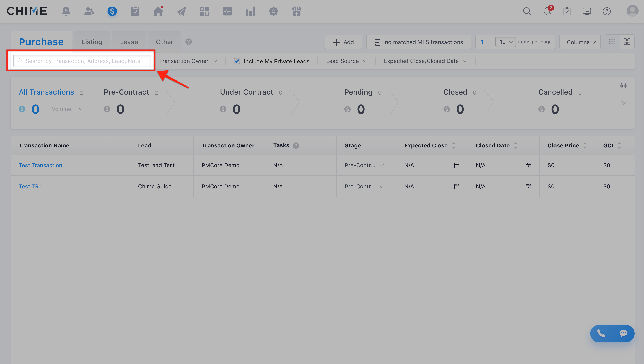644x364 pixels.
Task: Click page number 1 in pagination
Action: [x=482, y=42]
